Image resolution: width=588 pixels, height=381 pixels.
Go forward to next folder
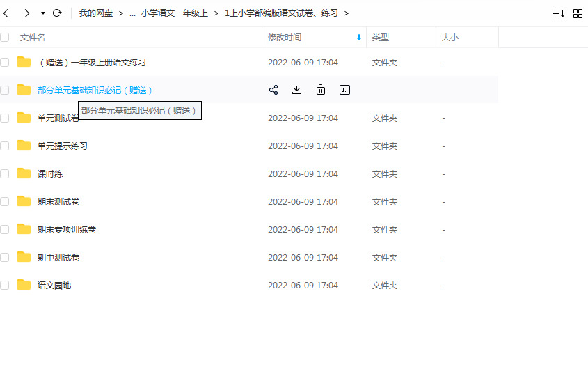click(26, 13)
